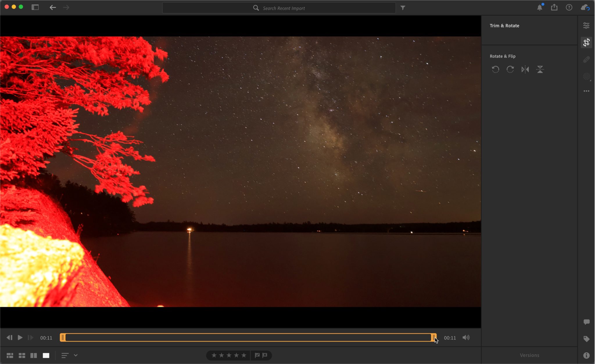Flag the clip as a pick
595x364 pixels.
(x=257, y=355)
